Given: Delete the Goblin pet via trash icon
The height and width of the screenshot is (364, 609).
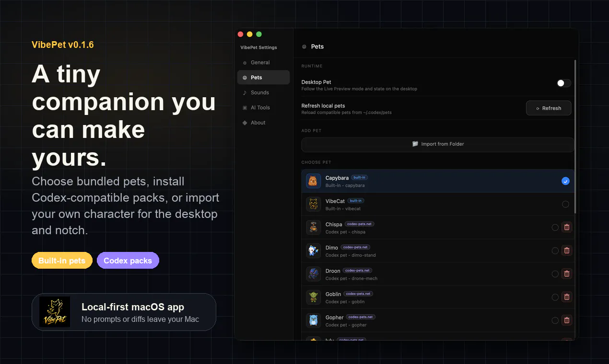Looking at the screenshot, I should (x=567, y=297).
